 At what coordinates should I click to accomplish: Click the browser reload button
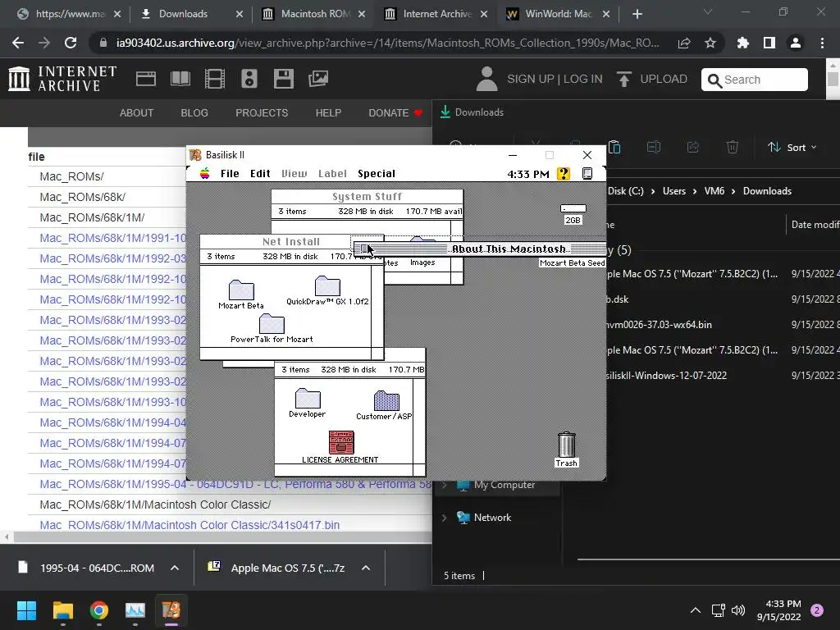click(x=71, y=43)
